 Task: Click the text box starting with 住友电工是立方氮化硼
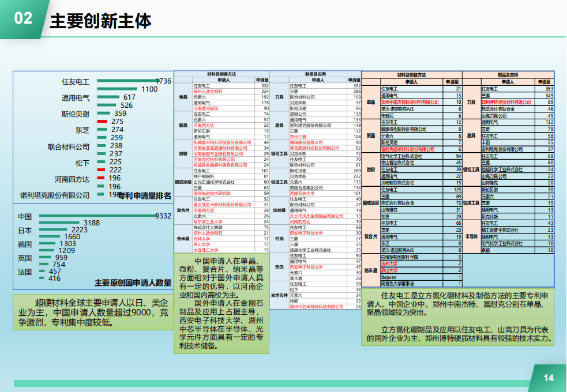coord(457,316)
